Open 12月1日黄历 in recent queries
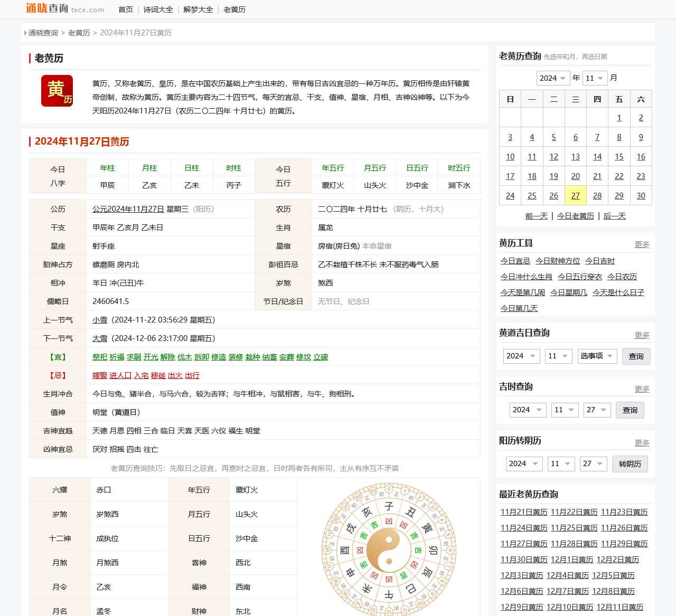The image size is (676, 616). tap(572, 560)
